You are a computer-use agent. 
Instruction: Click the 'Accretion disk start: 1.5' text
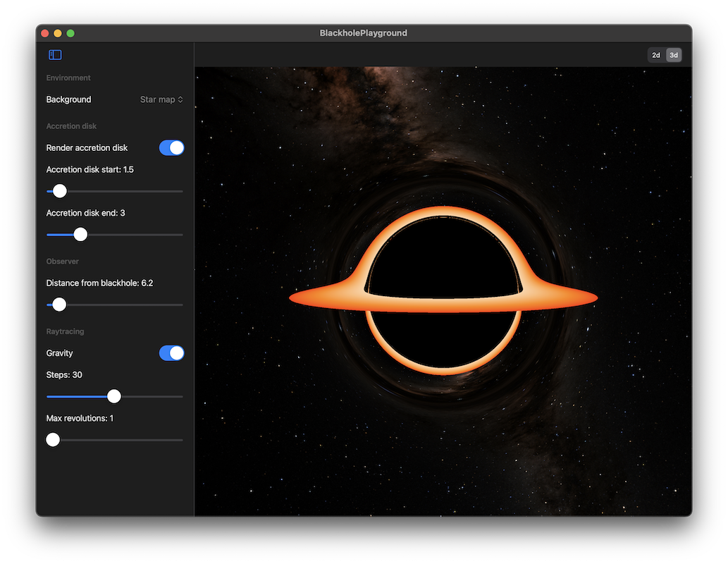pyautogui.click(x=90, y=170)
